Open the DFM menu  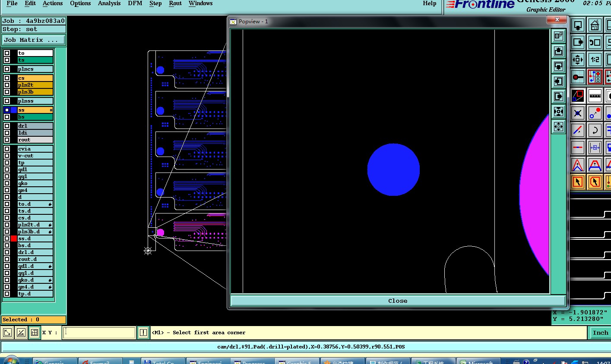pyautogui.click(x=135, y=3)
